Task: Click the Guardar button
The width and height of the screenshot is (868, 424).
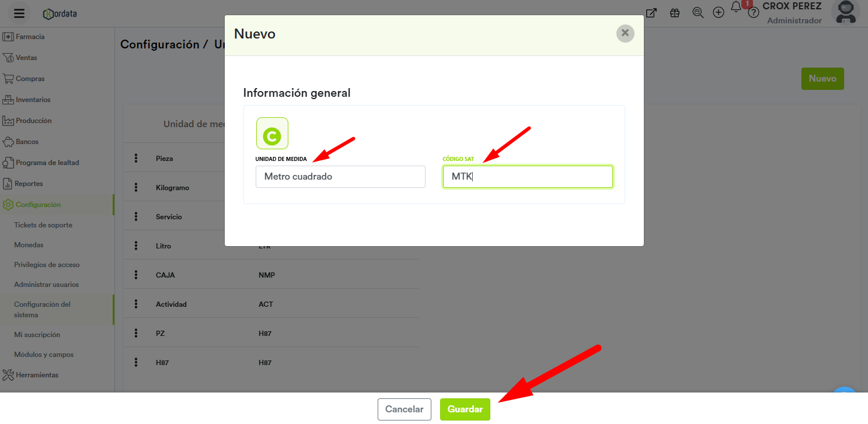Action: tap(465, 409)
